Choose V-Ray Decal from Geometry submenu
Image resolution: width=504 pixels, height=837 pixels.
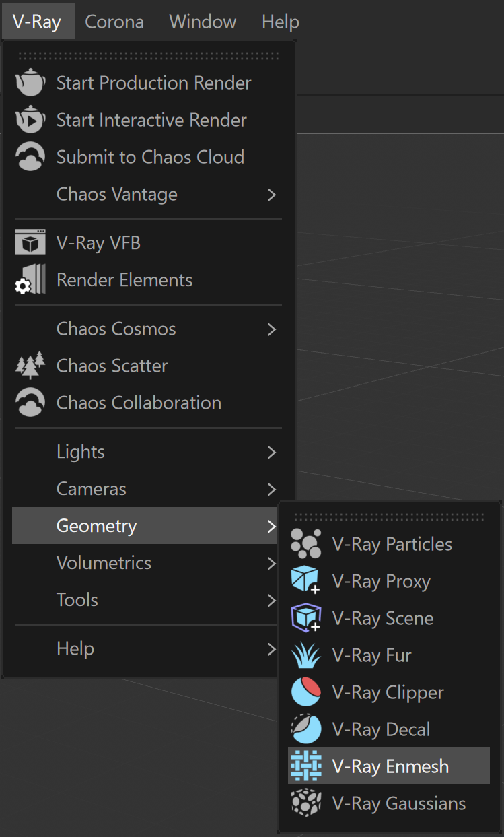[x=389, y=729]
